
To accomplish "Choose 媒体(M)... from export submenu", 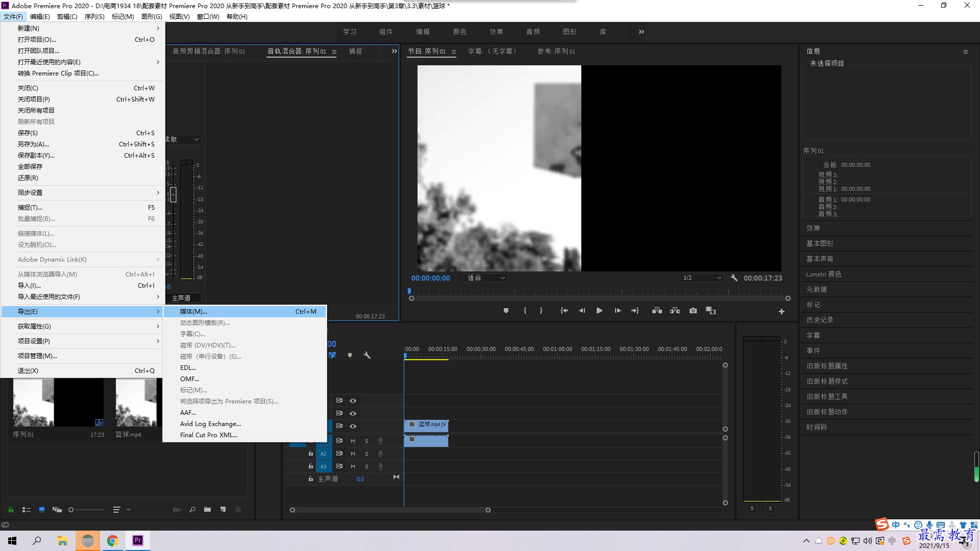I will [x=245, y=311].
